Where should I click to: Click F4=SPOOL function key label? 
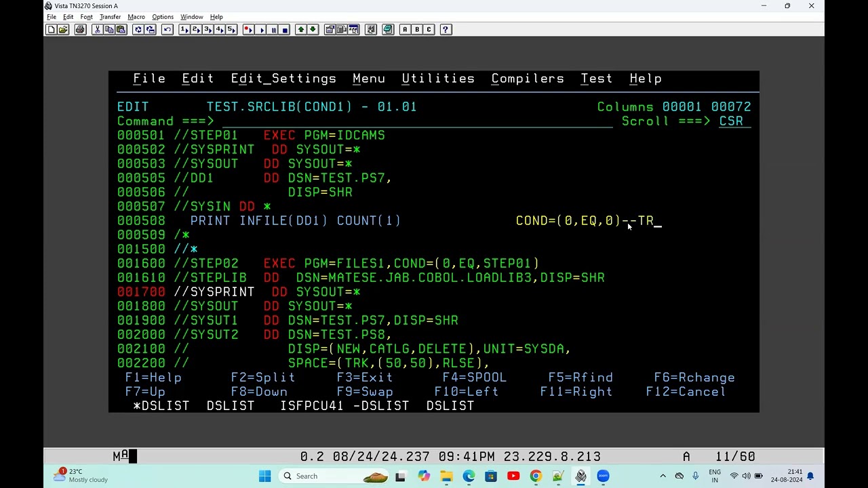pos(475,378)
